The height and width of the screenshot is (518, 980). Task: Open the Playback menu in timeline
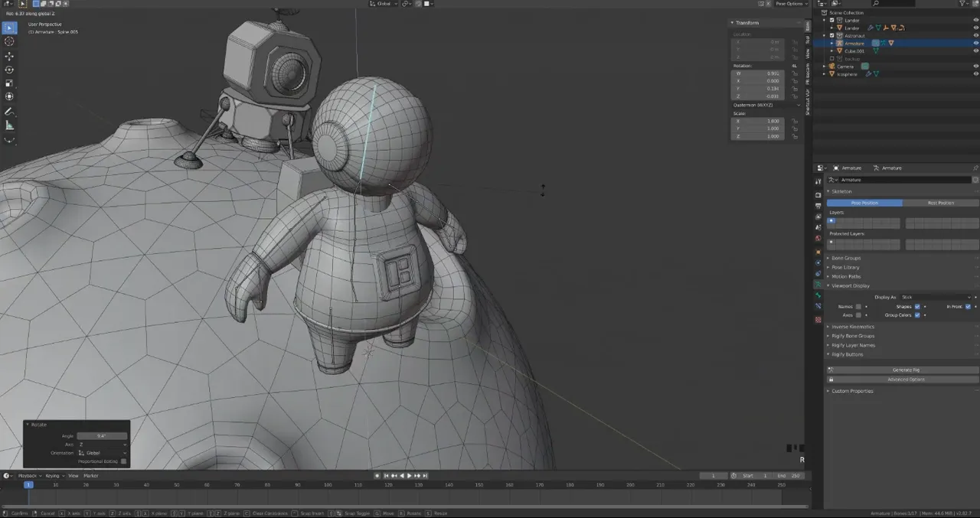pos(28,476)
